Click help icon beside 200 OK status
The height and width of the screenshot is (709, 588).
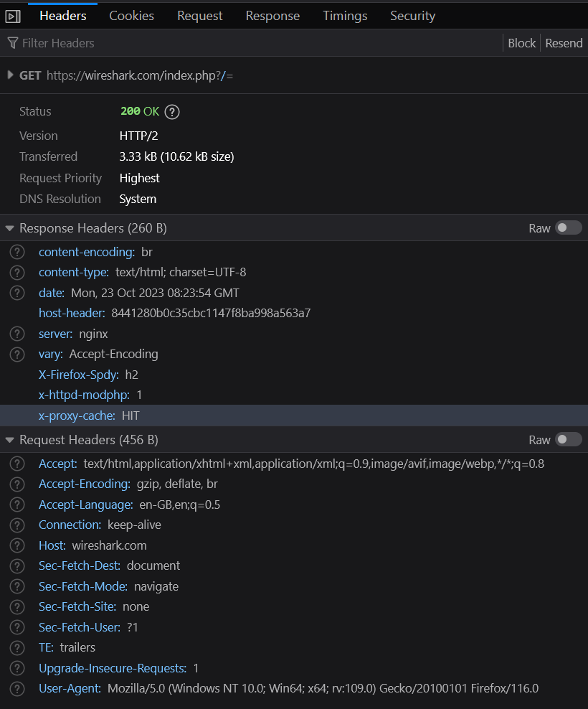pos(171,112)
